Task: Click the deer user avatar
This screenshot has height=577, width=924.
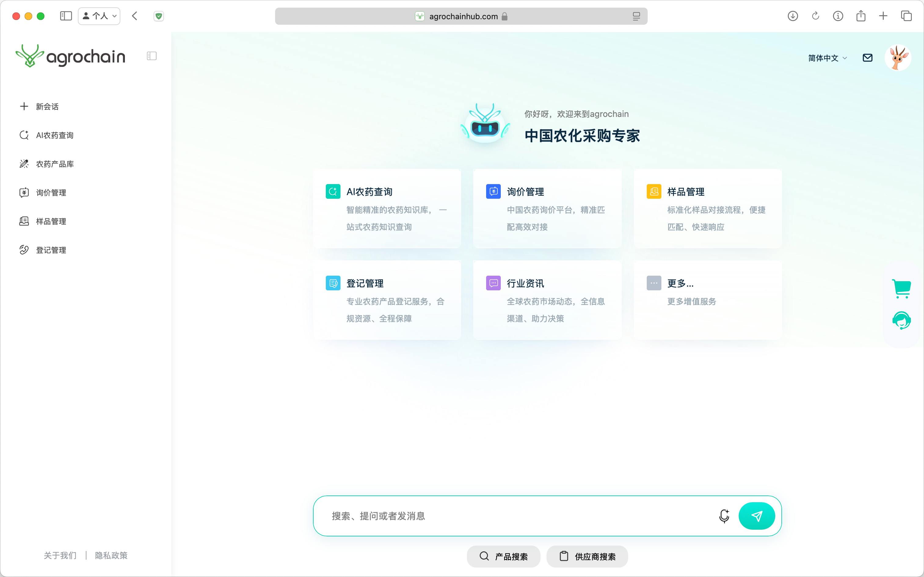Action: coord(898,58)
